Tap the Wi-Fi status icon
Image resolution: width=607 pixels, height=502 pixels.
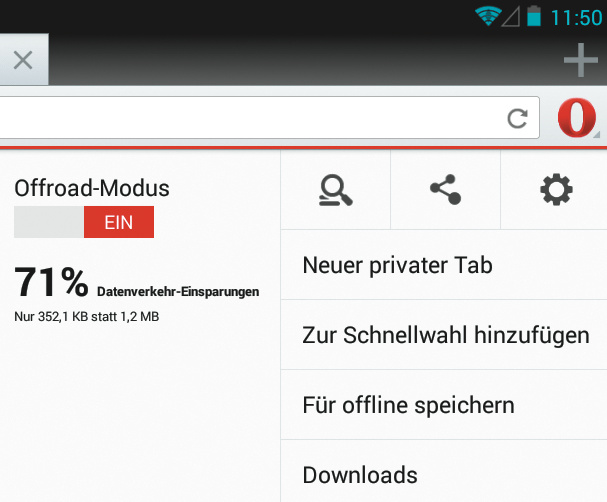488,16
